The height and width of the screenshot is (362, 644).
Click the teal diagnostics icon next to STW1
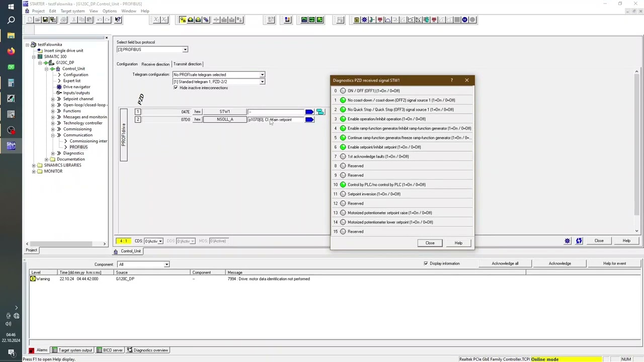coord(320,112)
